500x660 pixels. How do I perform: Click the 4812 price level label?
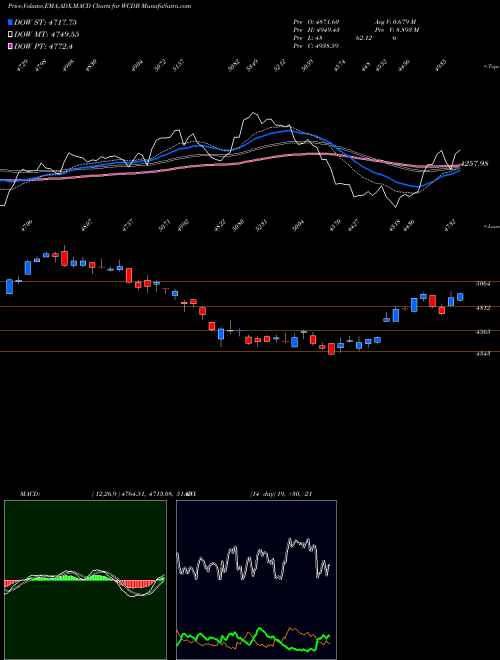483,308
